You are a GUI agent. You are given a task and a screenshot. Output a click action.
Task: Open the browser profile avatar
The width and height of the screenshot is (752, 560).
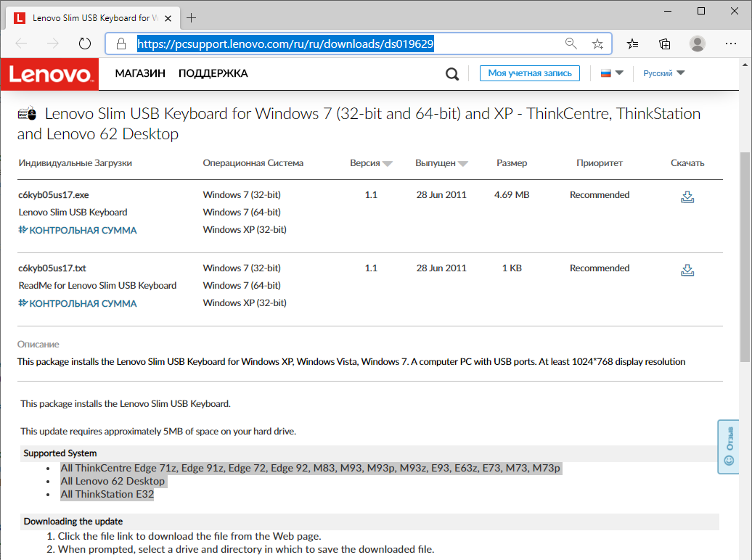(x=698, y=44)
